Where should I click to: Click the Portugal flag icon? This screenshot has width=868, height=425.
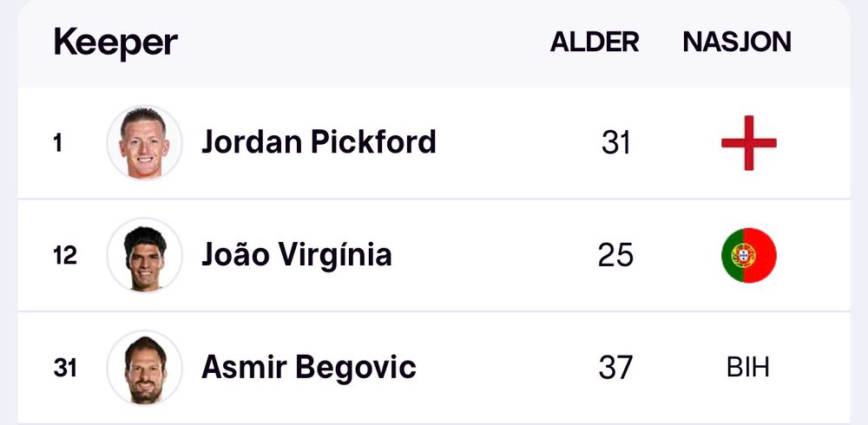coord(748,255)
